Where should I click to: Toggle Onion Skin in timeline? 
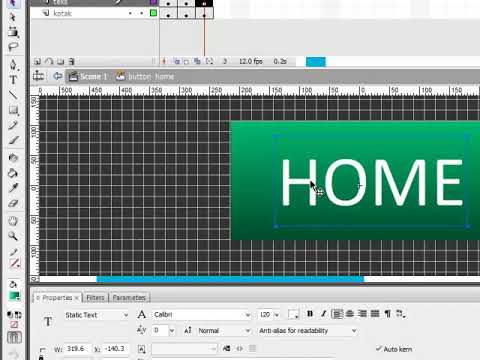(177, 61)
